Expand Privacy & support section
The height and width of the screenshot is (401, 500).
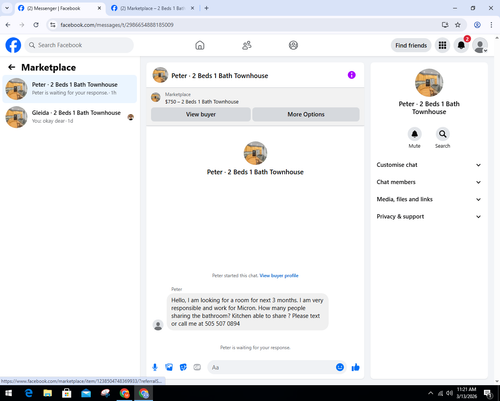429,217
